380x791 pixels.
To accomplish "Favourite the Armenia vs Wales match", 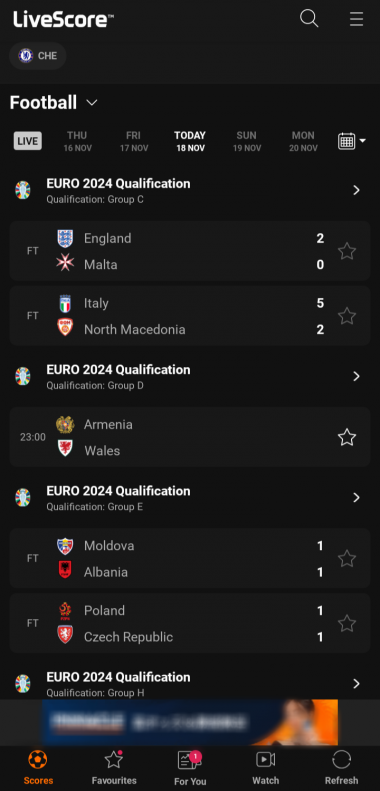I will (x=347, y=437).
